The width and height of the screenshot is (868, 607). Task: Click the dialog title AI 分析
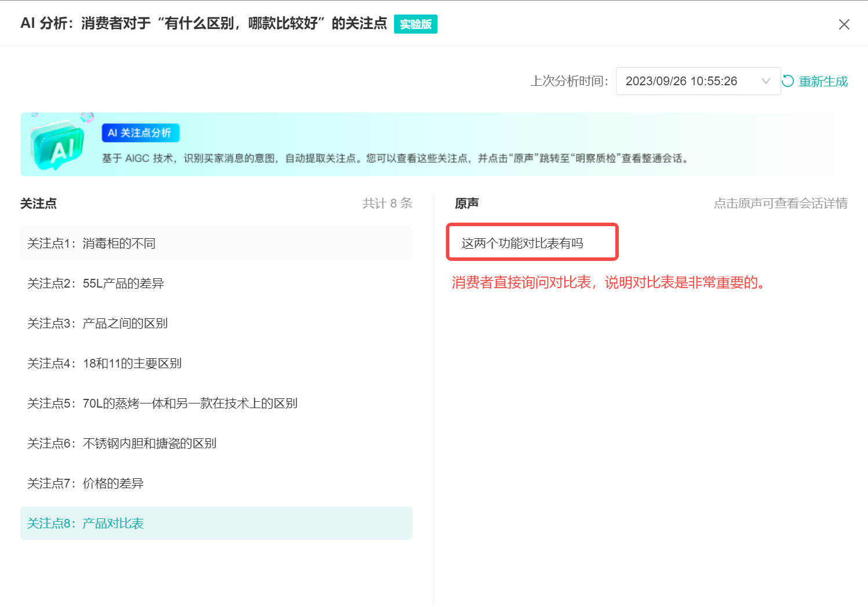pyautogui.click(x=203, y=23)
